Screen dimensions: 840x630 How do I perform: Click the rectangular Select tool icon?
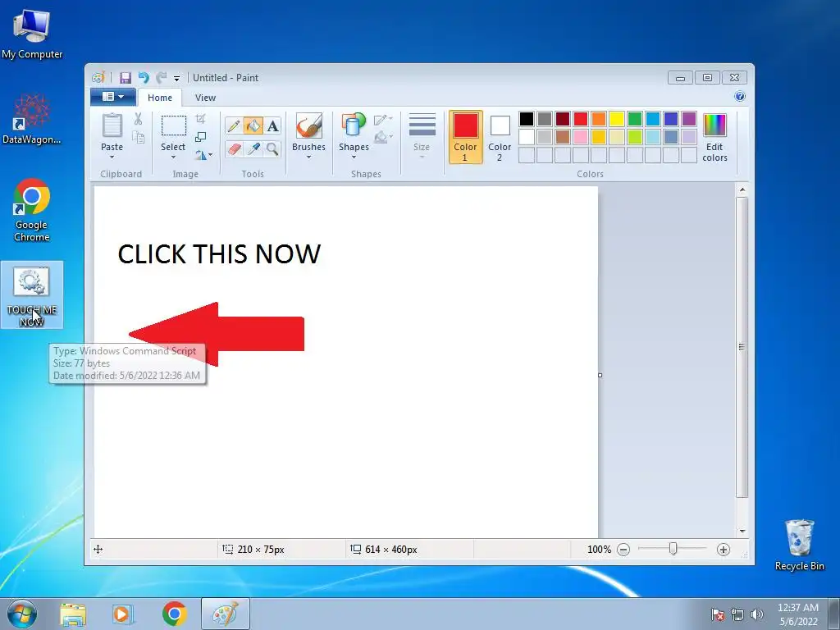click(x=174, y=126)
